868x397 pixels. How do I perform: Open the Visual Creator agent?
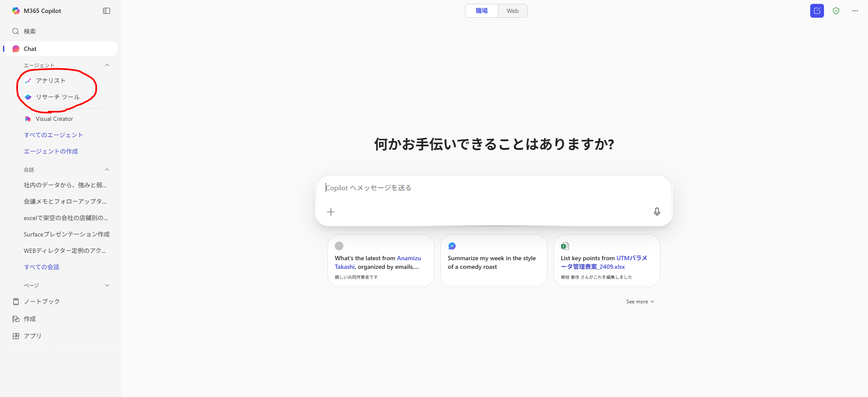(54, 119)
